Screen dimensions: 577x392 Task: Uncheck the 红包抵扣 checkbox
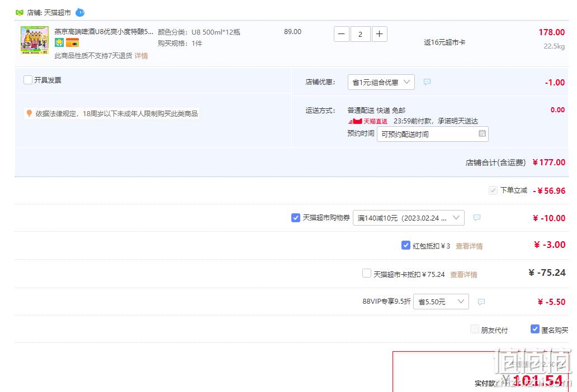[405, 245]
